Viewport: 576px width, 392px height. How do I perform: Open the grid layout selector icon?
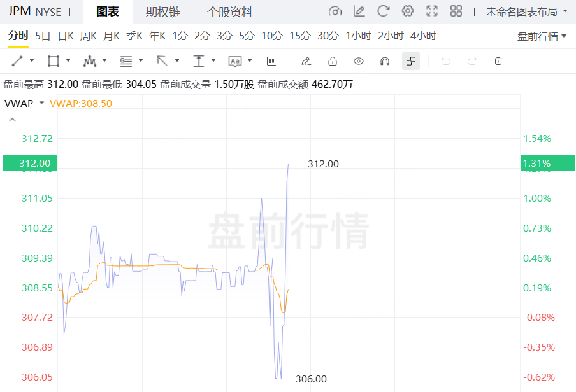pos(456,11)
